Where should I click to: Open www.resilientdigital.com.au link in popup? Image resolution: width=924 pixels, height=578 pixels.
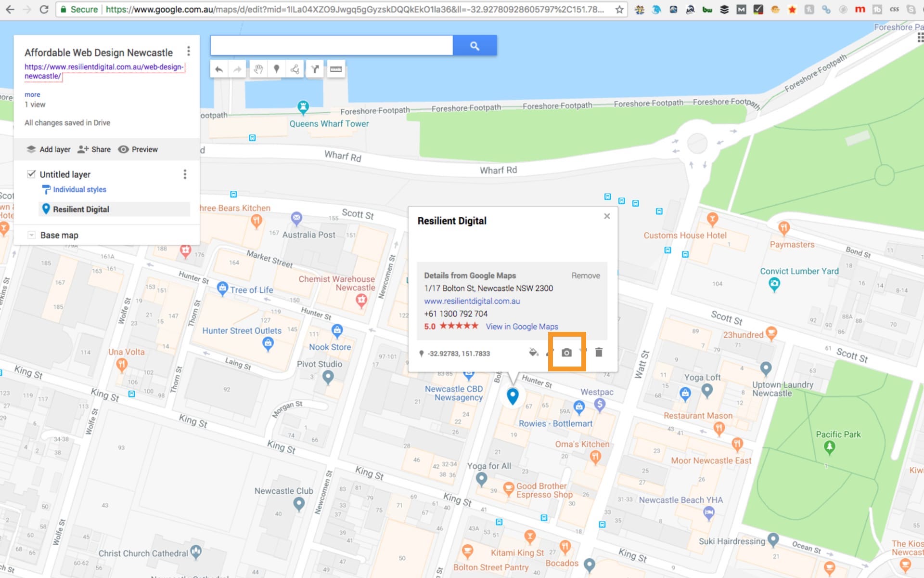tap(472, 301)
